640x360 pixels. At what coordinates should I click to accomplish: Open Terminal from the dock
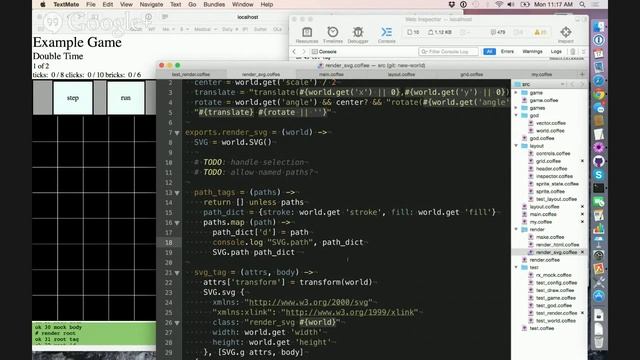(x=599, y=189)
